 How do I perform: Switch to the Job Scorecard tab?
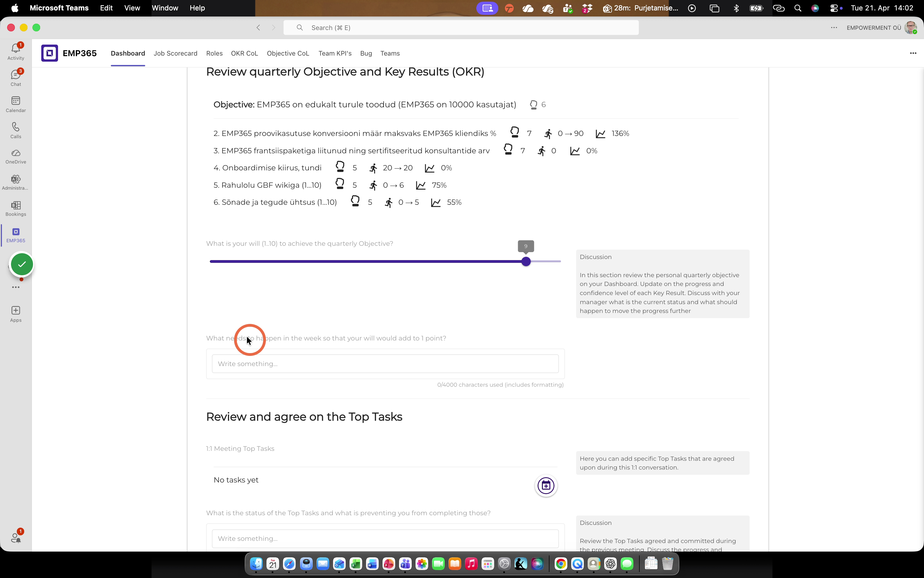point(175,53)
